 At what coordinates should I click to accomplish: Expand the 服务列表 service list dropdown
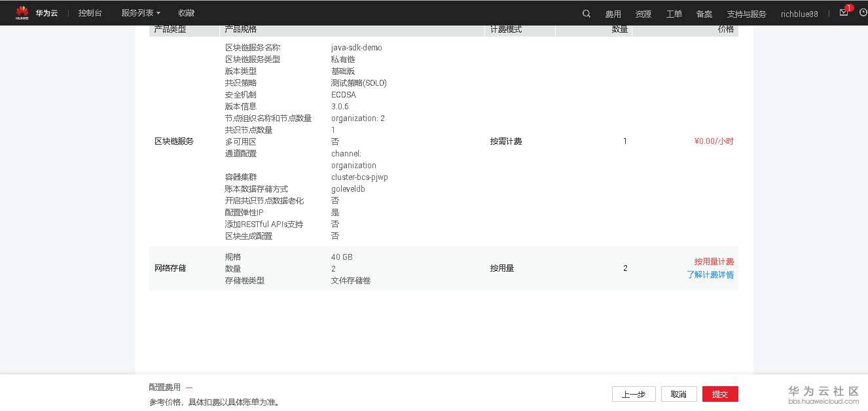(x=139, y=12)
